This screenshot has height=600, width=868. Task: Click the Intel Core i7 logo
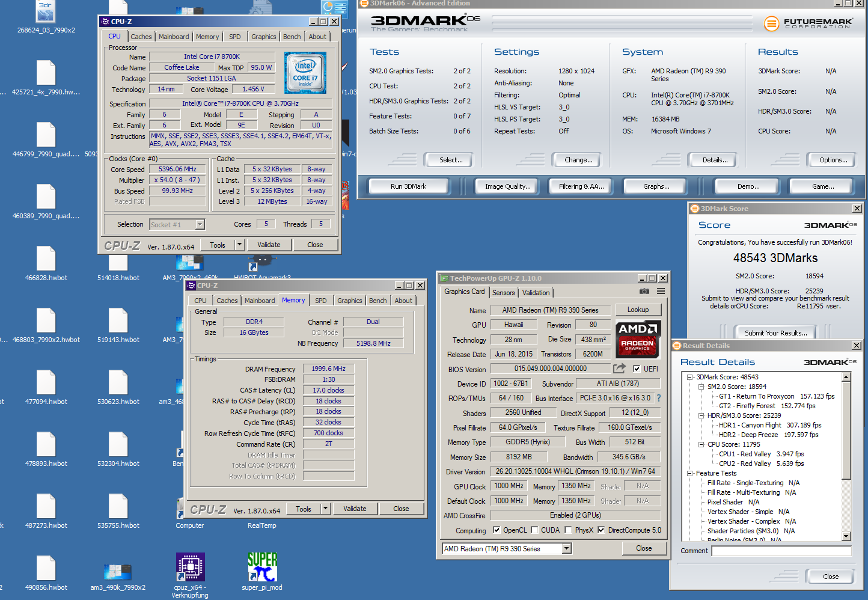305,73
